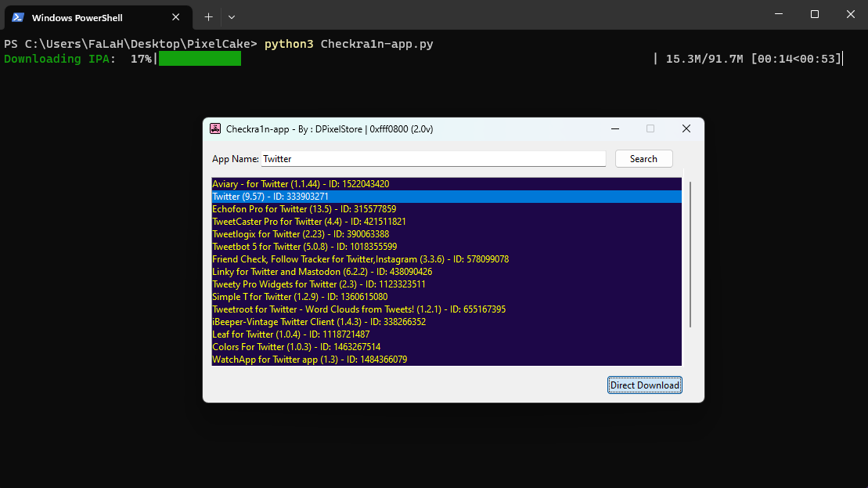Screen dimensions: 868x488
Task: Click the Checkra1n-app window title icon
Action: tap(215, 129)
